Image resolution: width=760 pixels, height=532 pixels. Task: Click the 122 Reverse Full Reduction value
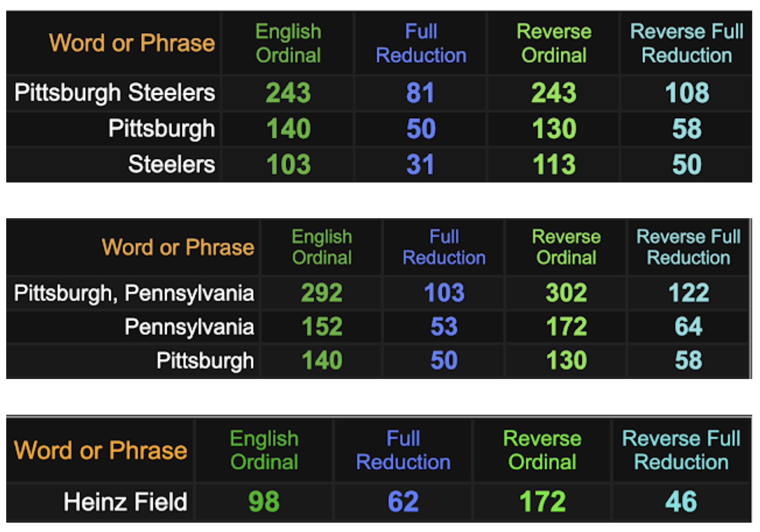(688, 293)
